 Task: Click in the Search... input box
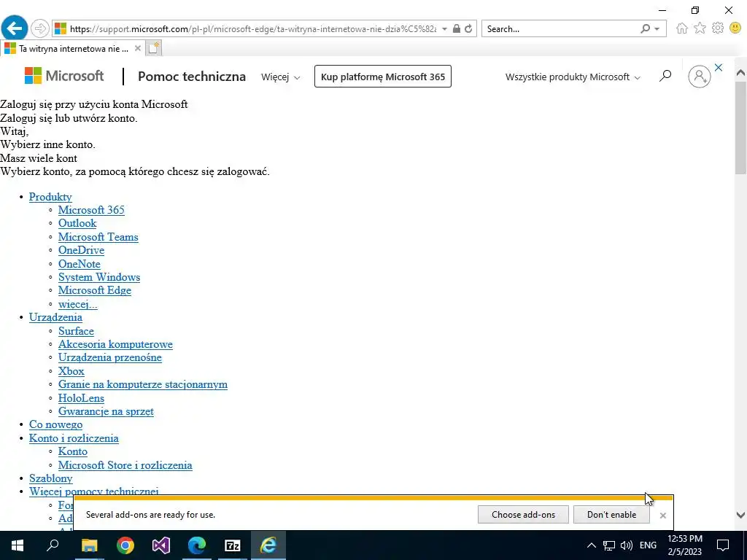[560, 28]
